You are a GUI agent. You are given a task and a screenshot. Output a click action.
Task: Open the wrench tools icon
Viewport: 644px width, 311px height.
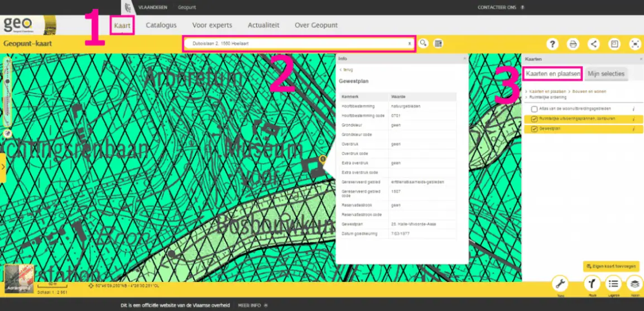coord(560,283)
